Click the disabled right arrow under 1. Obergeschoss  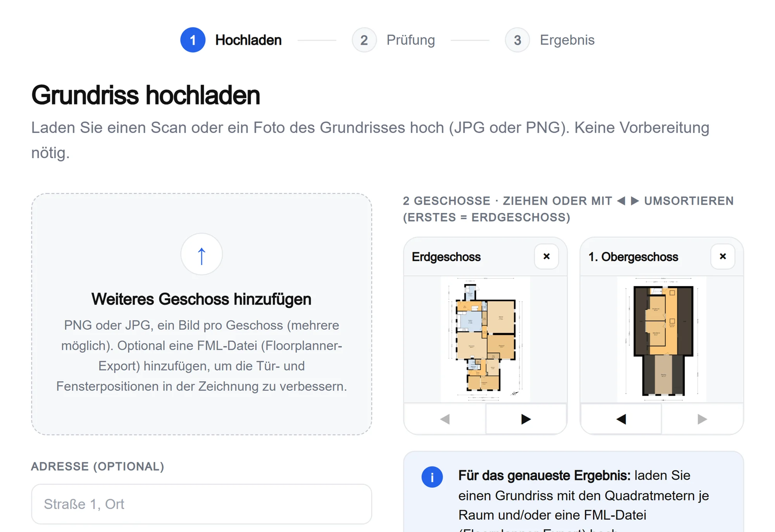point(702,419)
